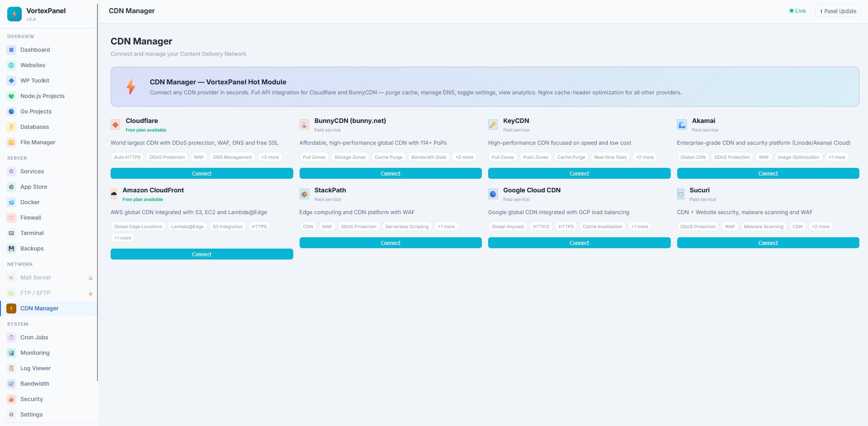This screenshot has width=868, height=426.
Task: Click the Cron Jobs clock icon
Action: (12, 338)
